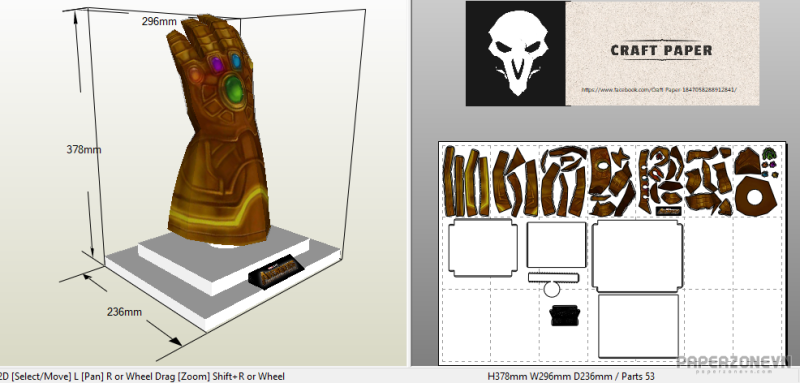Click the orange stone on the gauntlet
The width and height of the screenshot is (800, 383).
point(195,74)
